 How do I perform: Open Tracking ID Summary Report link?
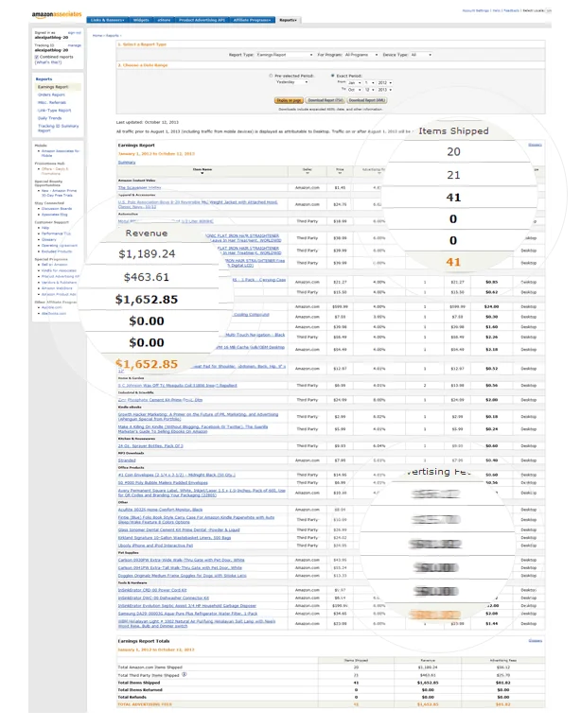pos(58,129)
